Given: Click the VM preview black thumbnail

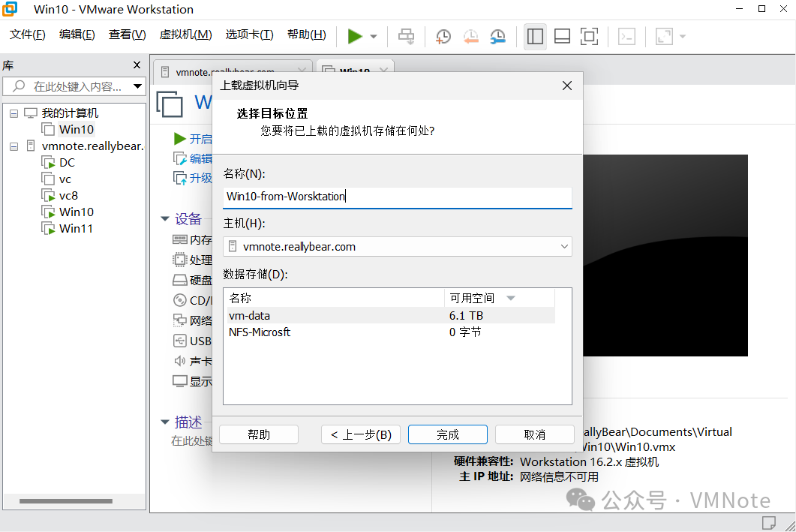Looking at the screenshot, I should pos(665,255).
